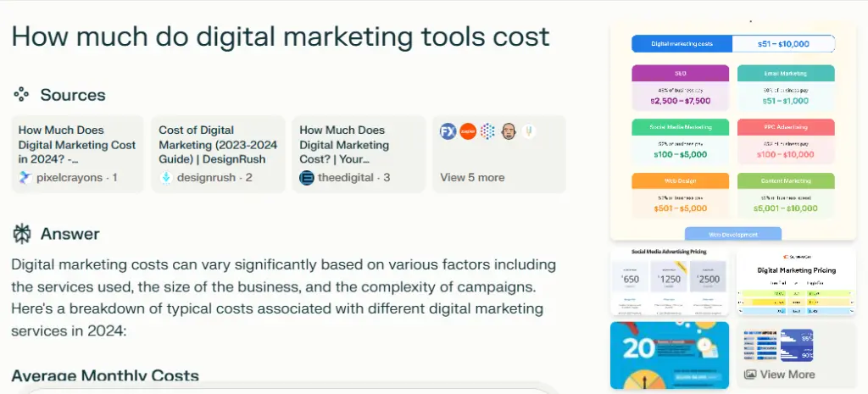Screen dimensions: 868x394
Task: Click the theedigital favicon
Action: (x=307, y=178)
